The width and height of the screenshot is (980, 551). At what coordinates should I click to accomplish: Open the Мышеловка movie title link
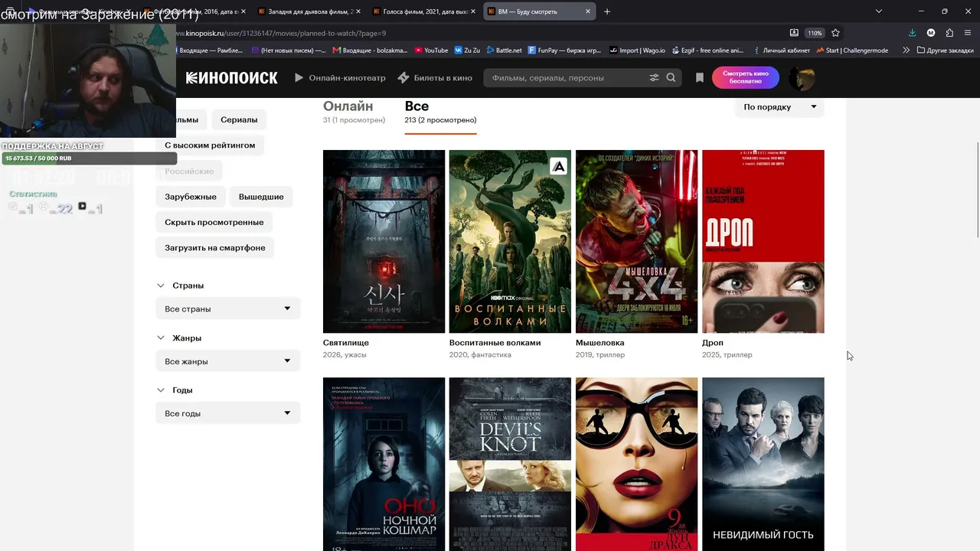pyautogui.click(x=600, y=343)
